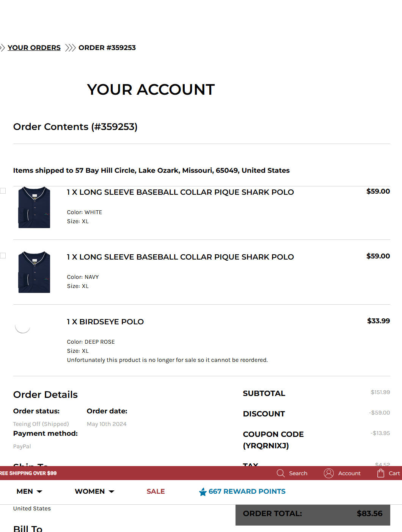
Task: Click the Long Sleeve Shark Polo title, color white
Action: 180,192
